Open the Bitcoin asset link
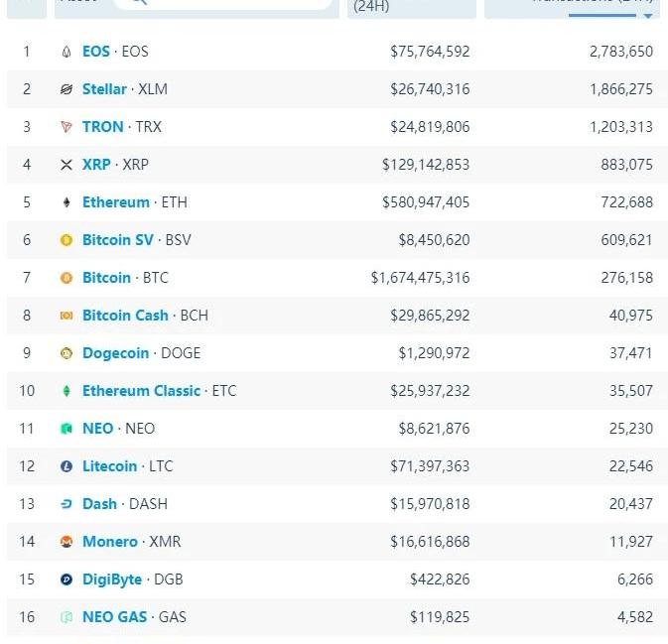668x644 pixels. click(106, 278)
